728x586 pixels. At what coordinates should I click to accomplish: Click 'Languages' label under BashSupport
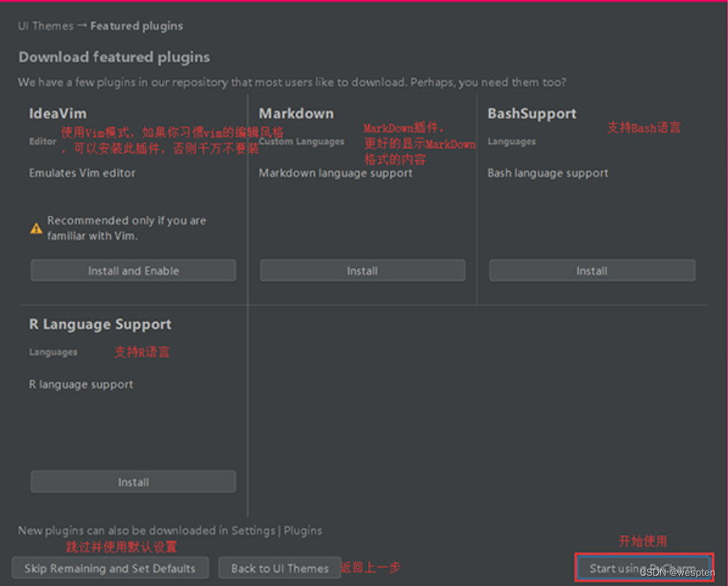(x=512, y=141)
